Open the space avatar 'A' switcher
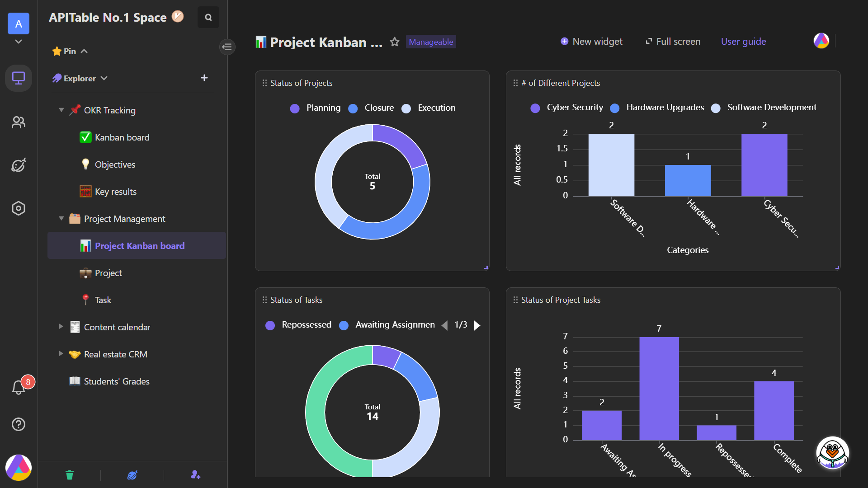Screen dimensions: 868x488 click(x=19, y=23)
